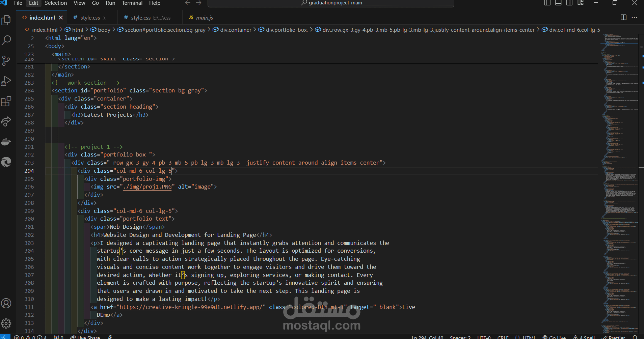Change the UTF-8 file encoding
The height and width of the screenshot is (339, 644).
click(x=484, y=337)
